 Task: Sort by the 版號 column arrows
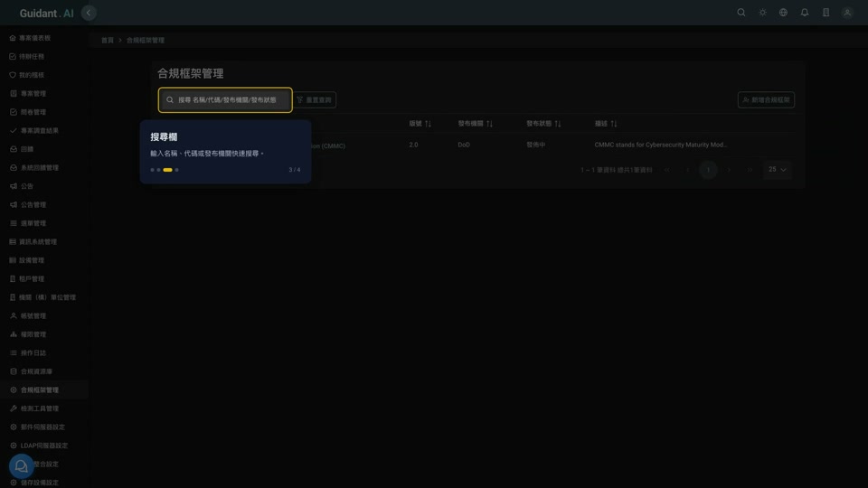point(428,124)
